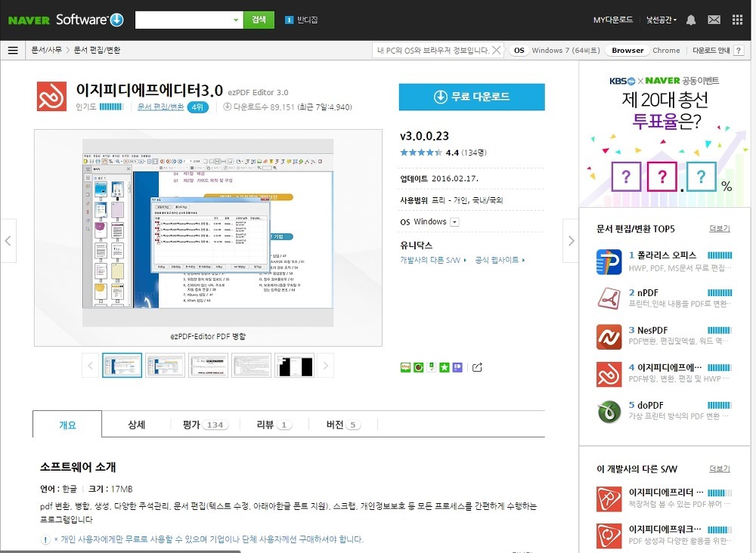Close the PC OS and browser info tooltip
The height and width of the screenshot is (553, 756).
[x=496, y=50]
